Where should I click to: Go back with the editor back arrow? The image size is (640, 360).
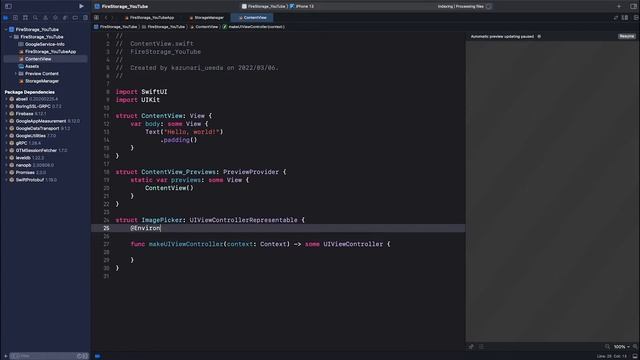pos(106,18)
